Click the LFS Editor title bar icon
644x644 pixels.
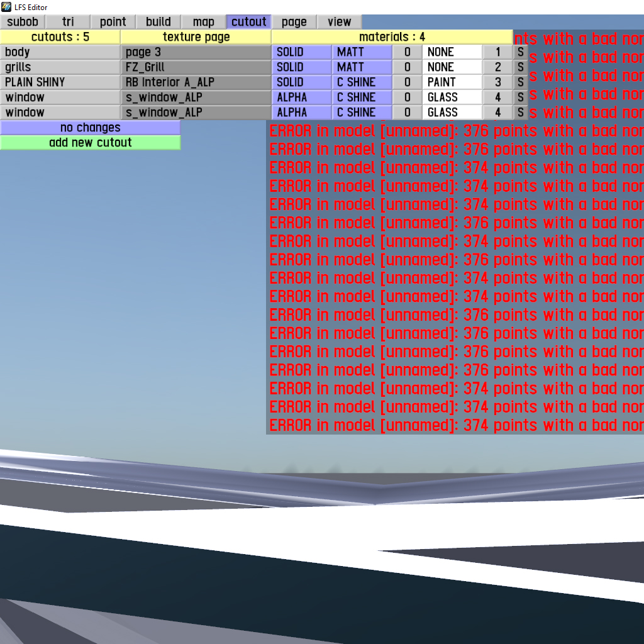tap(6, 7)
